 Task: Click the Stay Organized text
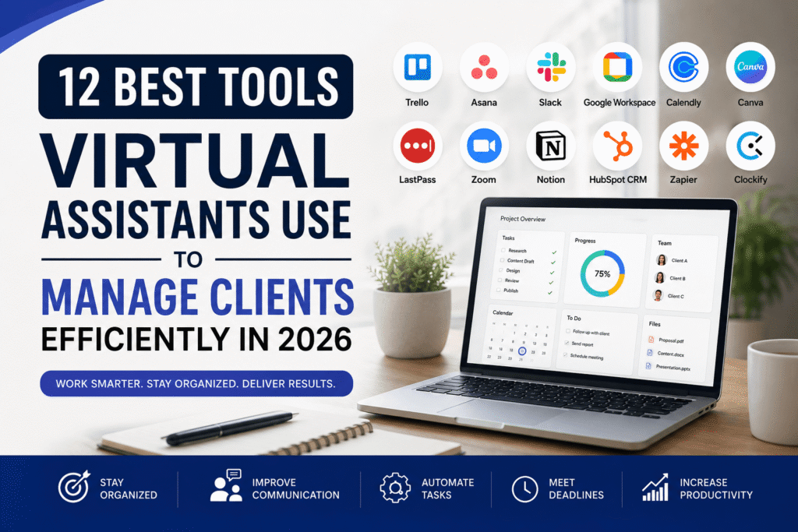(x=129, y=488)
